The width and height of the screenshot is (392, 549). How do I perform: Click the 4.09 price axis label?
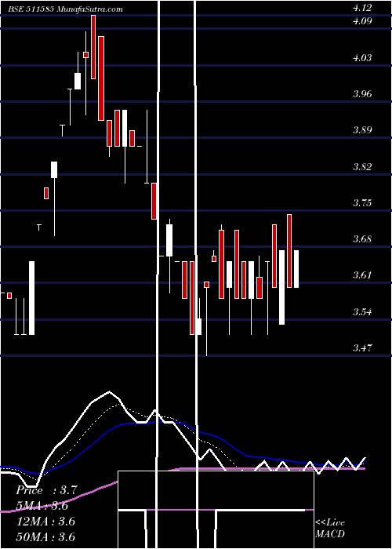tap(362, 20)
